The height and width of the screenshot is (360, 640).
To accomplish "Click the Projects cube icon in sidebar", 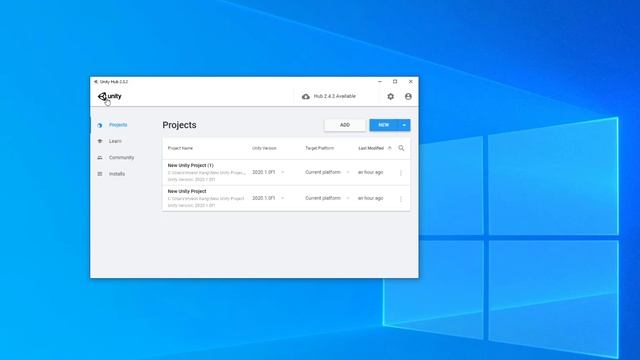I will coord(100,125).
